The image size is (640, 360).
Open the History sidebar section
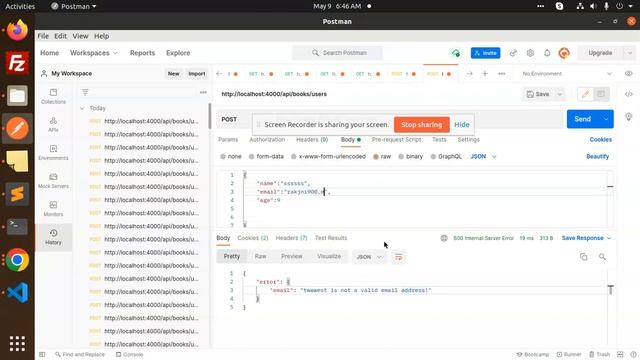(53, 237)
